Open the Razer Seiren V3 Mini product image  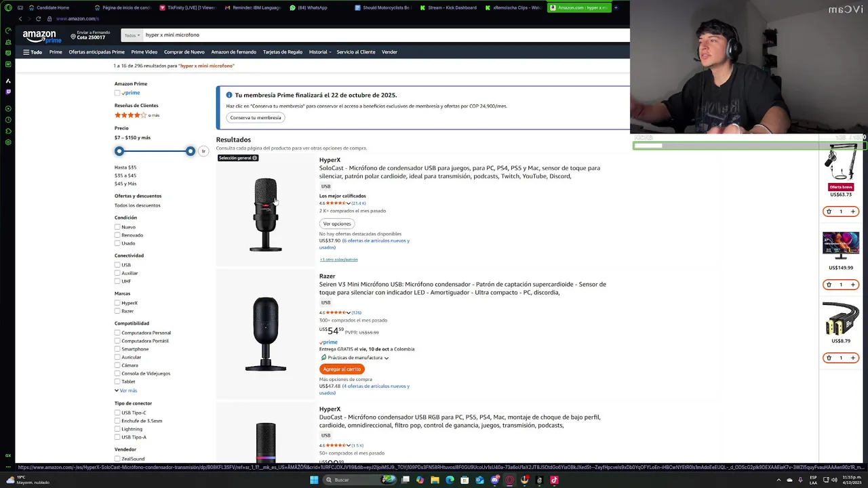[x=265, y=334]
